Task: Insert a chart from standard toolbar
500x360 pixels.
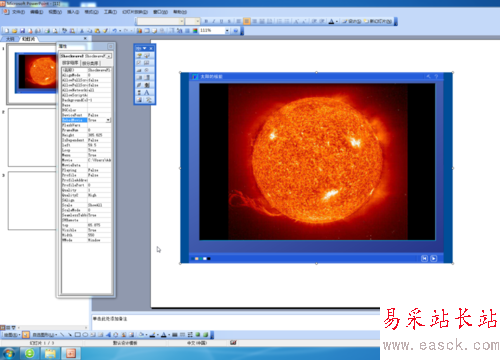Action: [x=139, y=31]
